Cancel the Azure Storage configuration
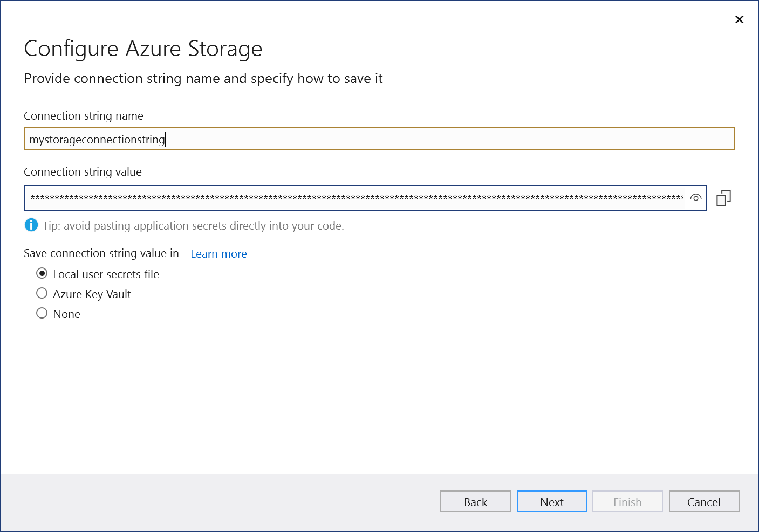This screenshot has height=532, width=759. [x=703, y=501]
